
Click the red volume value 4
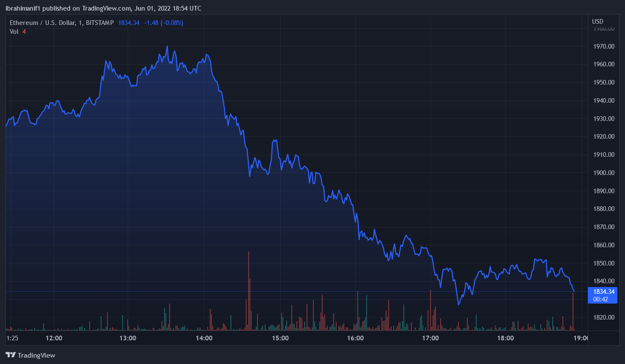24,32
